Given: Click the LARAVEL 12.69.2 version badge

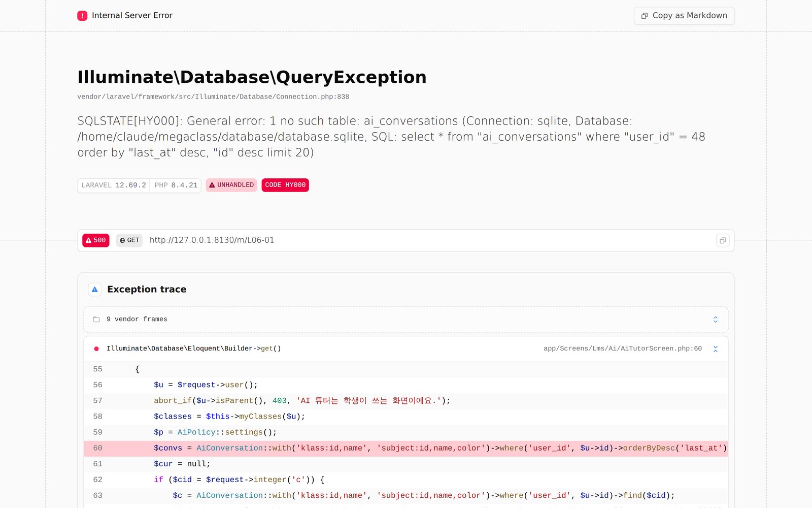Looking at the screenshot, I should click(x=114, y=185).
